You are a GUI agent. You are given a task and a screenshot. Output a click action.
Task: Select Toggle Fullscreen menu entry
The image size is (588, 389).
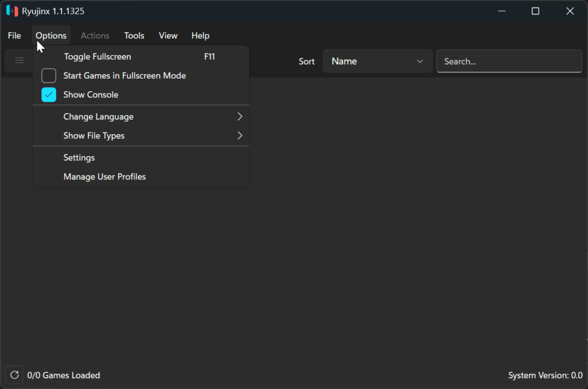(x=141, y=57)
